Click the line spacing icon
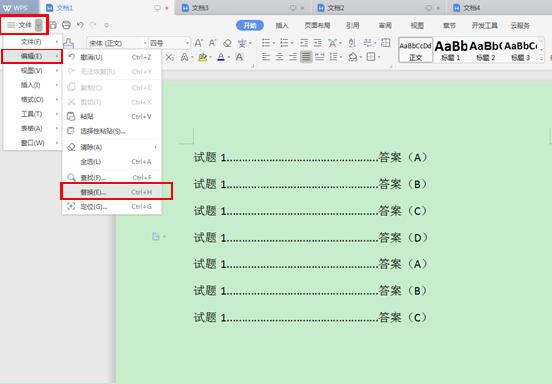The height and width of the screenshot is (384, 552). 333,57
